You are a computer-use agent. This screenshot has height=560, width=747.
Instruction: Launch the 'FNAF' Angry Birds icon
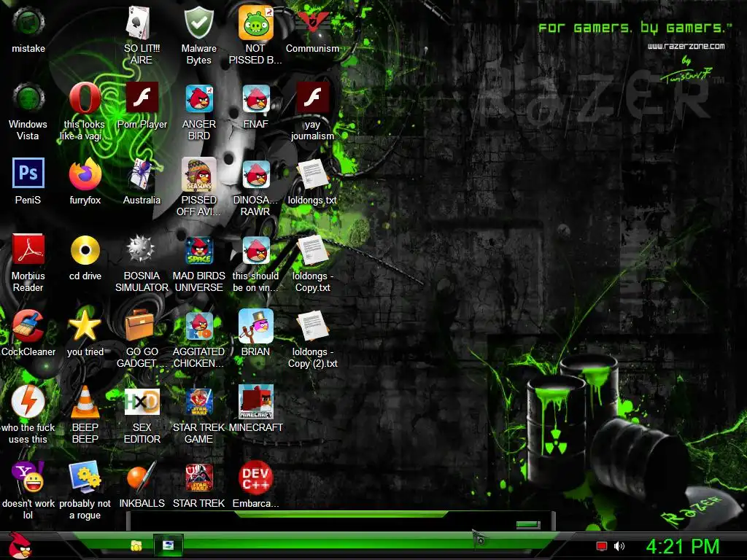tap(255, 106)
